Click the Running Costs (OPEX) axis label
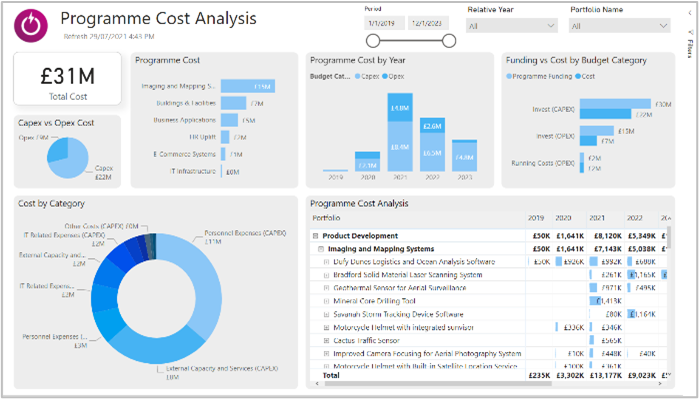699x399 pixels. point(543,163)
